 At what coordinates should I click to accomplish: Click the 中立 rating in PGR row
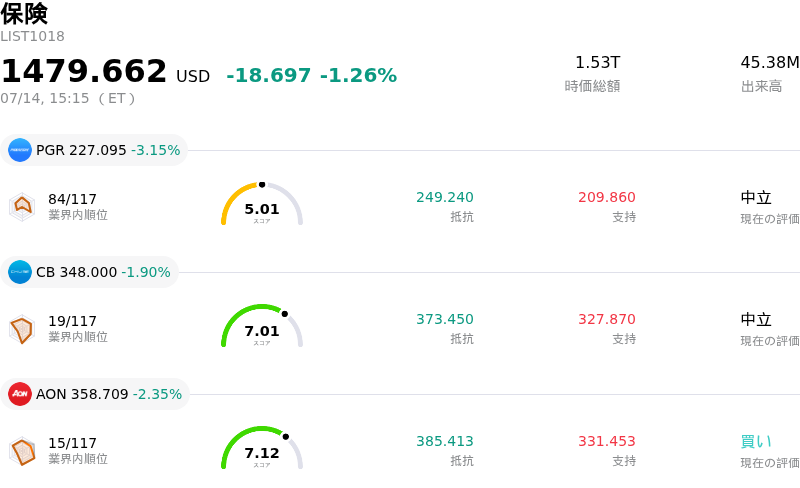click(756, 198)
